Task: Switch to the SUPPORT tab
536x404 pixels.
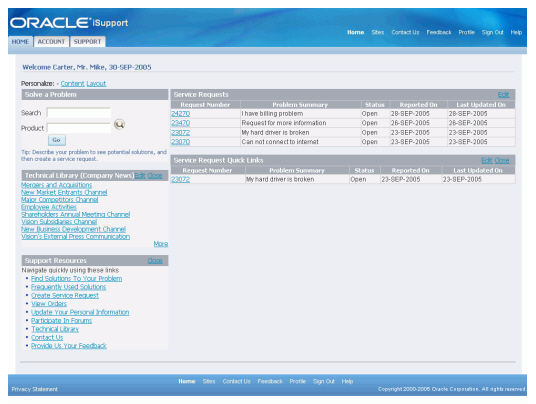Action: point(88,42)
